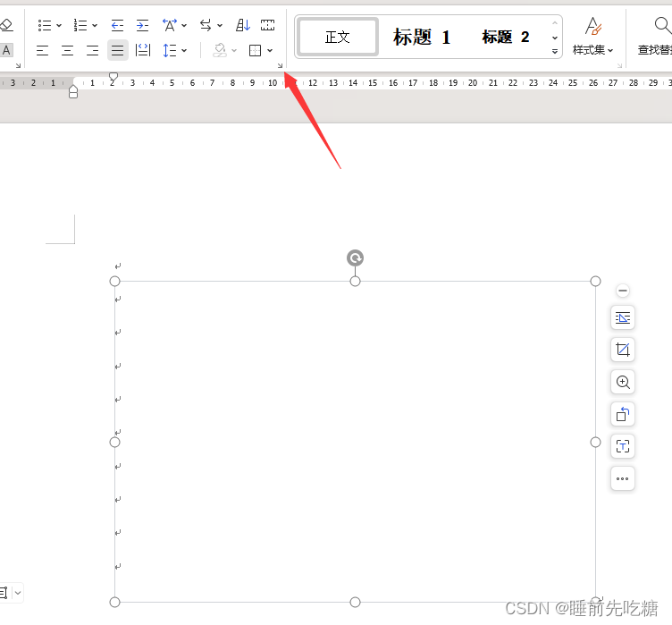Apply the 标题 1 style
Viewport: 672px width, 625px height.
point(422,38)
